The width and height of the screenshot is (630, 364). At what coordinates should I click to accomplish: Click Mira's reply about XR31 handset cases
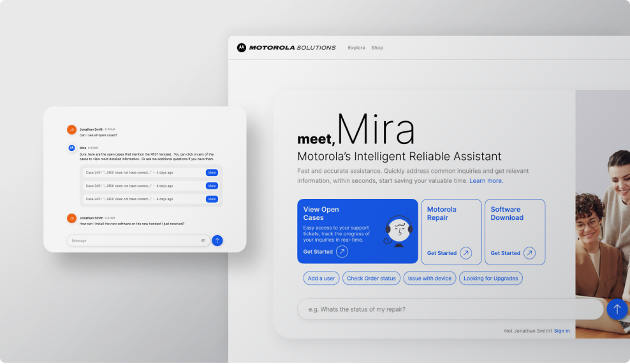click(147, 156)
